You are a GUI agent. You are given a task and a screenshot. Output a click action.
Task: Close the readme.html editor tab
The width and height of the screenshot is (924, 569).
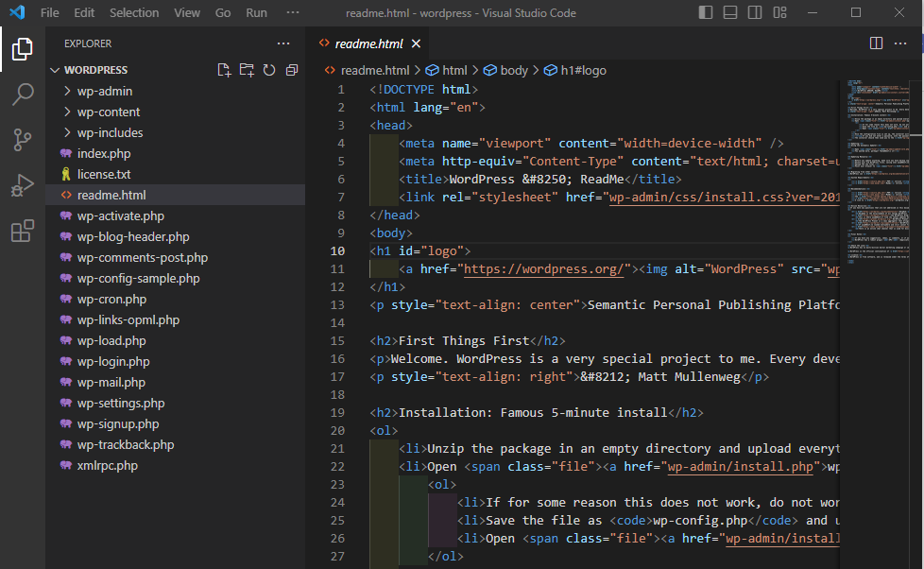coord(417,43)
